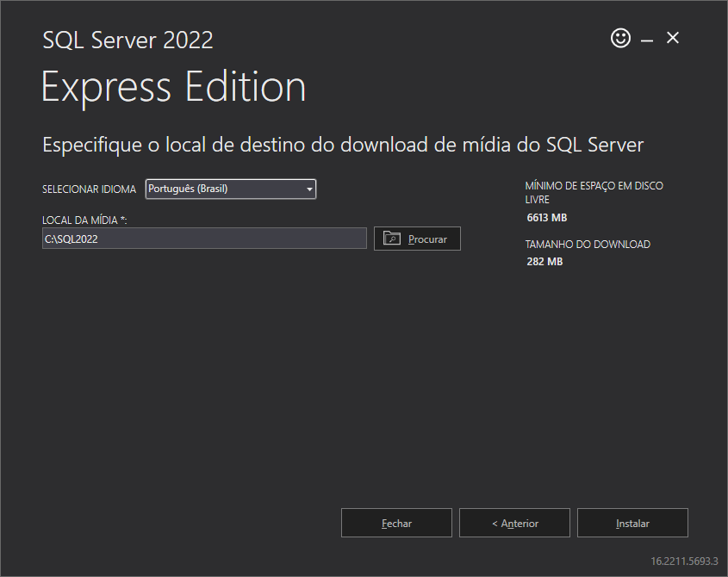Click the Express Edition heading

[173, 87]
